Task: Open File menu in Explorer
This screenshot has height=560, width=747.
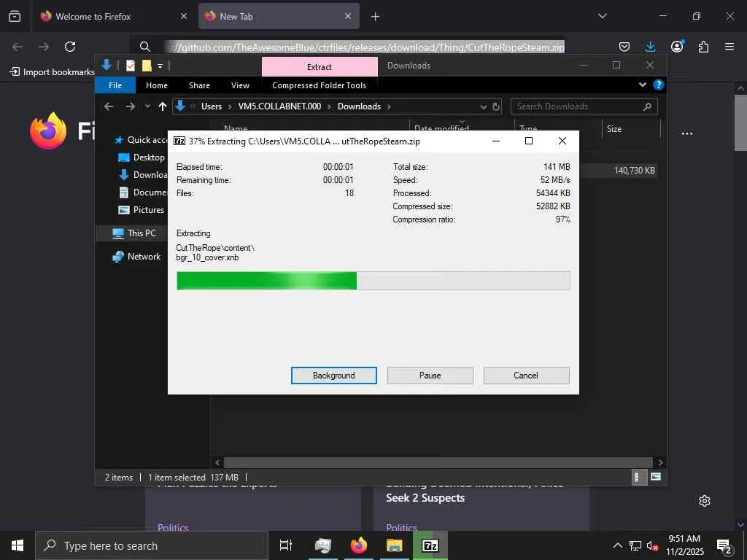Action: click(115, 85)
